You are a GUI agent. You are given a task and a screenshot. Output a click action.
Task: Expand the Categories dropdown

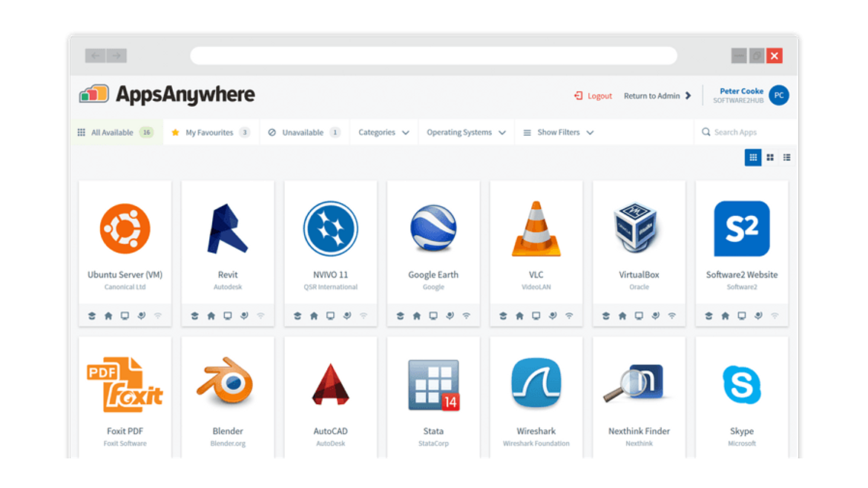pos(384,132)
